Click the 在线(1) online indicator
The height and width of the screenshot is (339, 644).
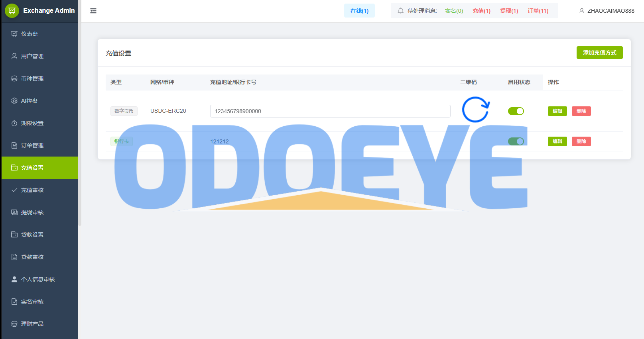pyautogui.click(x=359, y=11)
